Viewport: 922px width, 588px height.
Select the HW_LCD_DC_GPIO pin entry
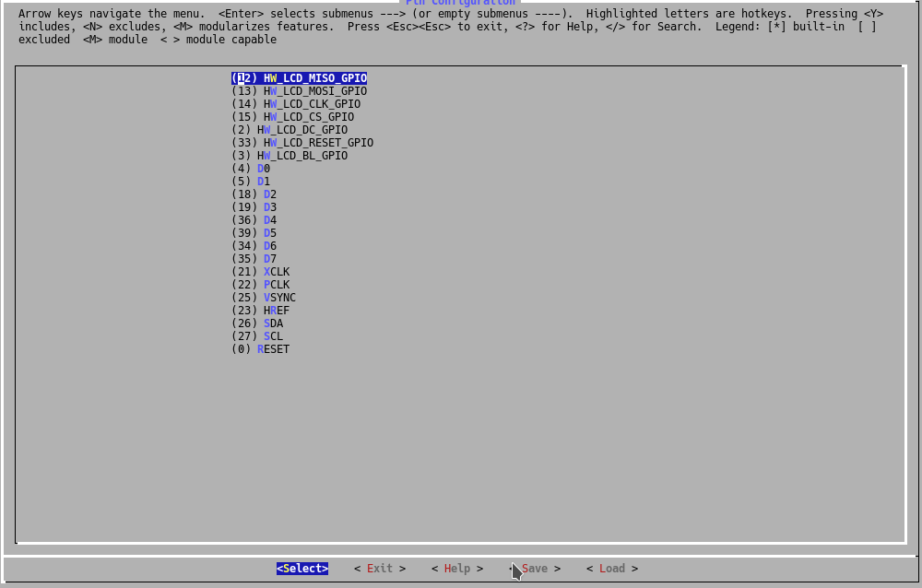(290, 130)
